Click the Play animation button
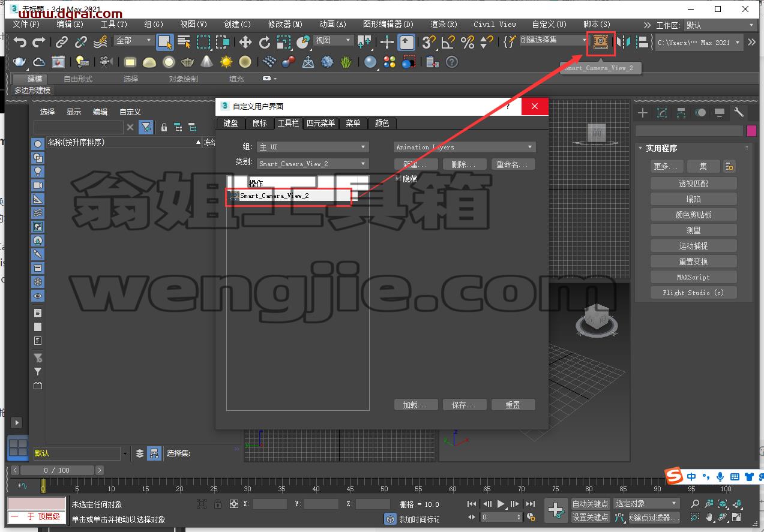This screenshot has width=764, height=532. click(501, 504)
